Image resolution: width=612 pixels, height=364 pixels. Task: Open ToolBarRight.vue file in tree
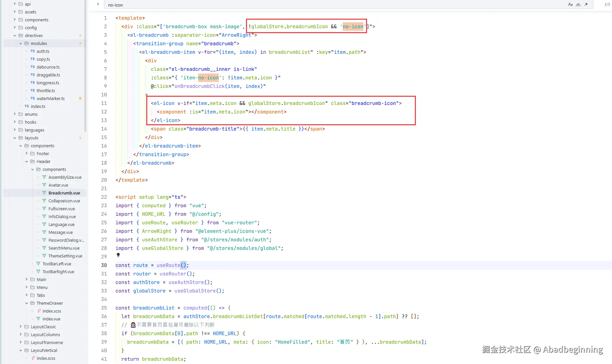coord(58,272)
